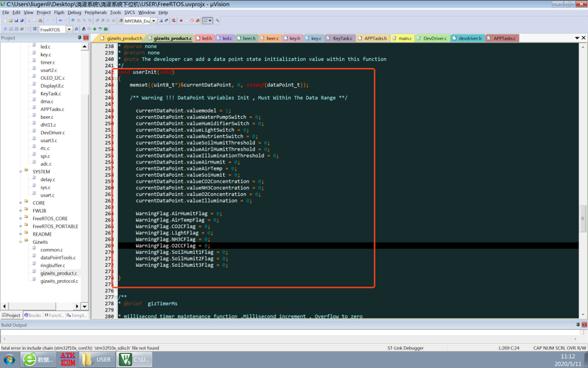The width and height of the screenshot is (588, 368).
Task: Expand the FWLIB group
Action: coord(21,211)
